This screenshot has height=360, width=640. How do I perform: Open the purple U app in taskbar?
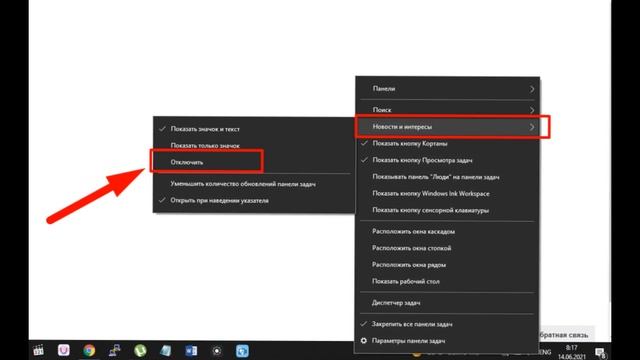[64, 350]
